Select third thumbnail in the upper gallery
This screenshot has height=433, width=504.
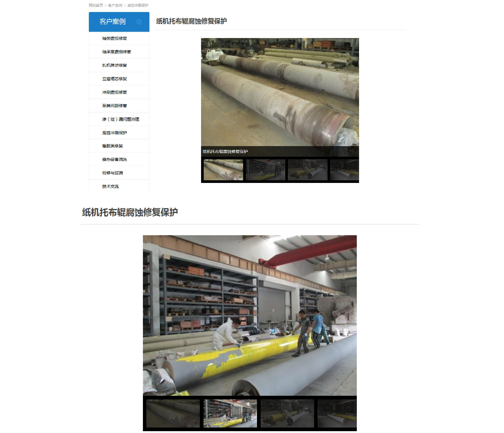[x=308, y=170]
